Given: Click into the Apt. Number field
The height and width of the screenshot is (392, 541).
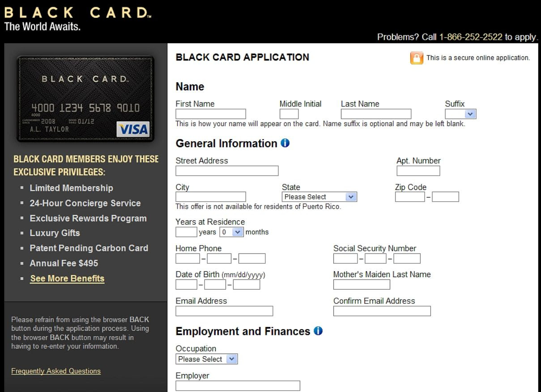Looking at the screenshot, I should pyautogui.click(x=418, y=171).
